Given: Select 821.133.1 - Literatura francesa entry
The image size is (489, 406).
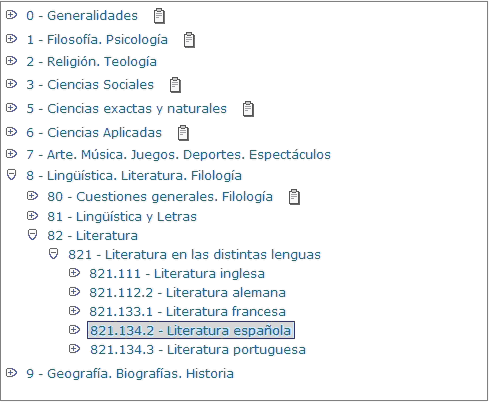Looking at the screenshot, I should (x=188, y=312).
